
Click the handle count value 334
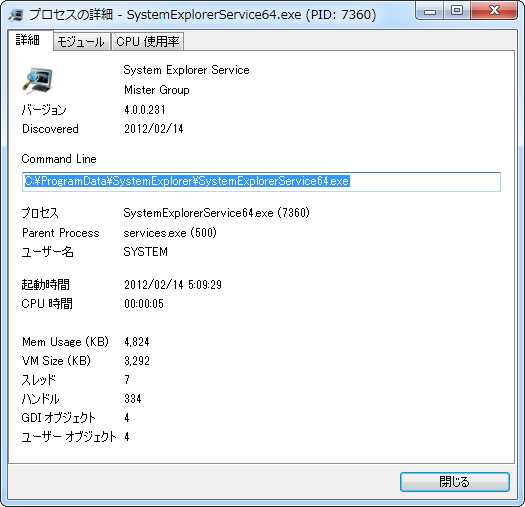133,399
